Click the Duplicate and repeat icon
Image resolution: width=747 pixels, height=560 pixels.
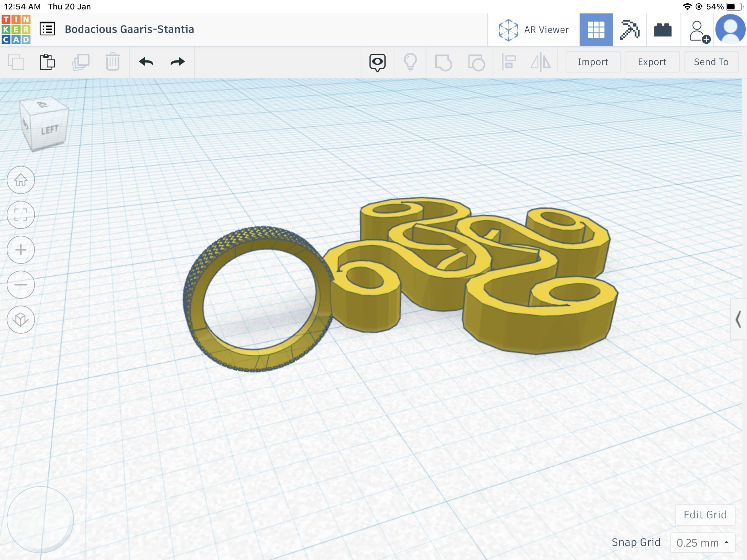tap(80, 62)
